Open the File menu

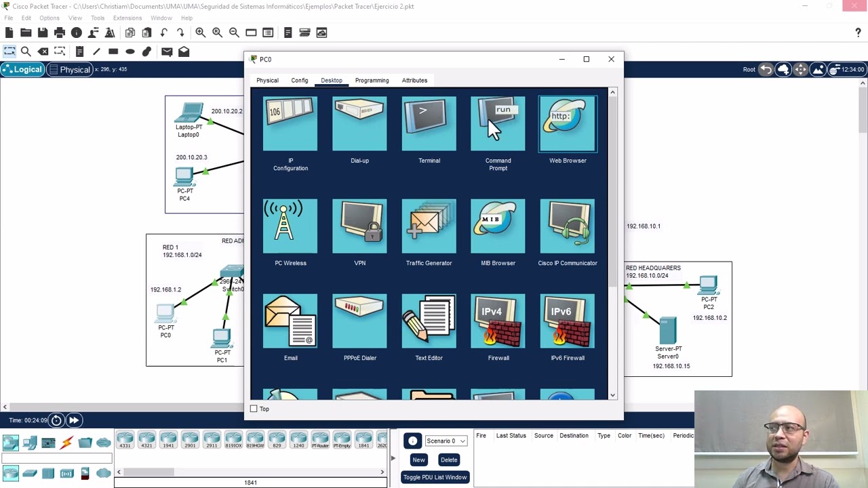pos(9,18)
